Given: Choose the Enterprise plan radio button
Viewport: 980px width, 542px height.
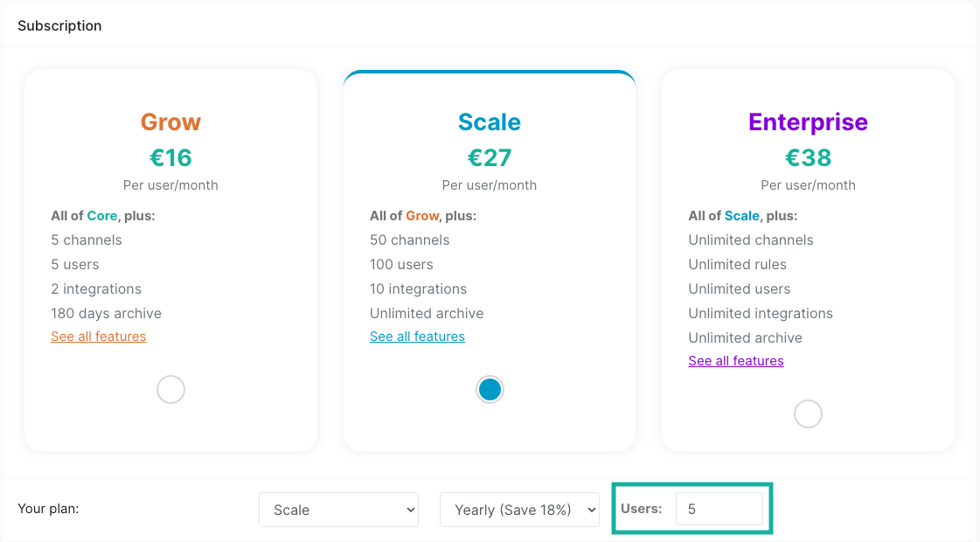Looking at the screenshot, I should click(808, 413).
